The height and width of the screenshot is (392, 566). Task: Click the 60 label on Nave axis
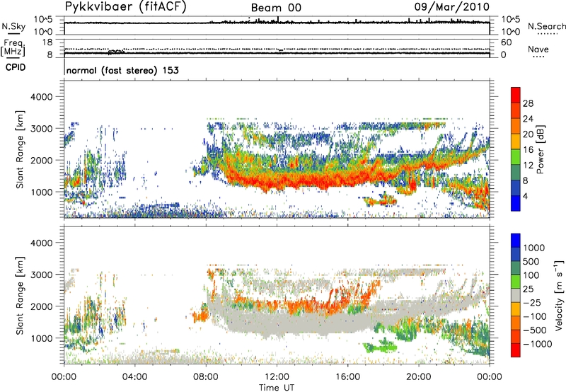(x=506, y=42)
